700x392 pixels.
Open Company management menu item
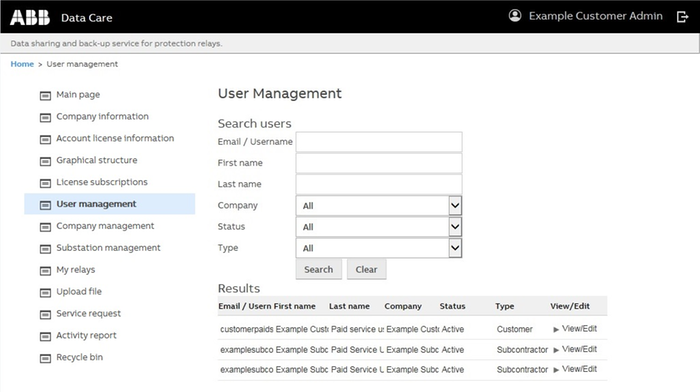tap(105, 226)
